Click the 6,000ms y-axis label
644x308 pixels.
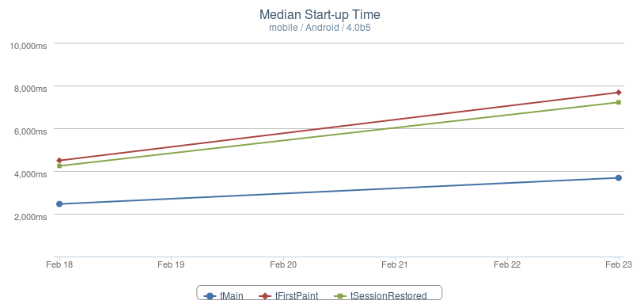(30, 131)
